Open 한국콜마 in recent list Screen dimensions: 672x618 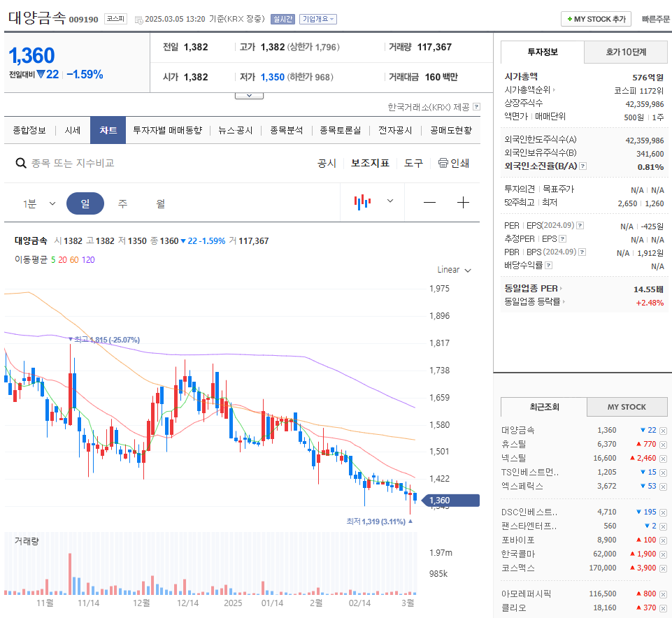coord(518,554)
